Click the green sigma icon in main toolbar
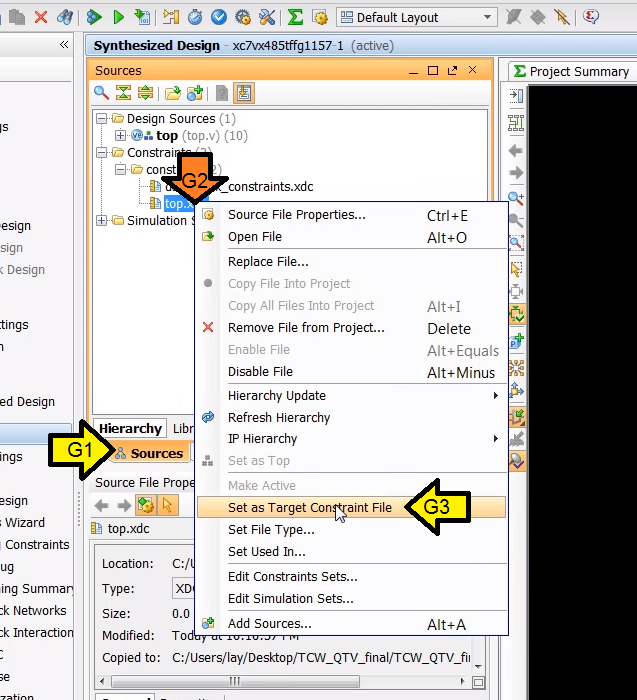Image resolution: width=637 pixels, height=700 pixels. click(x=295, y=17)
